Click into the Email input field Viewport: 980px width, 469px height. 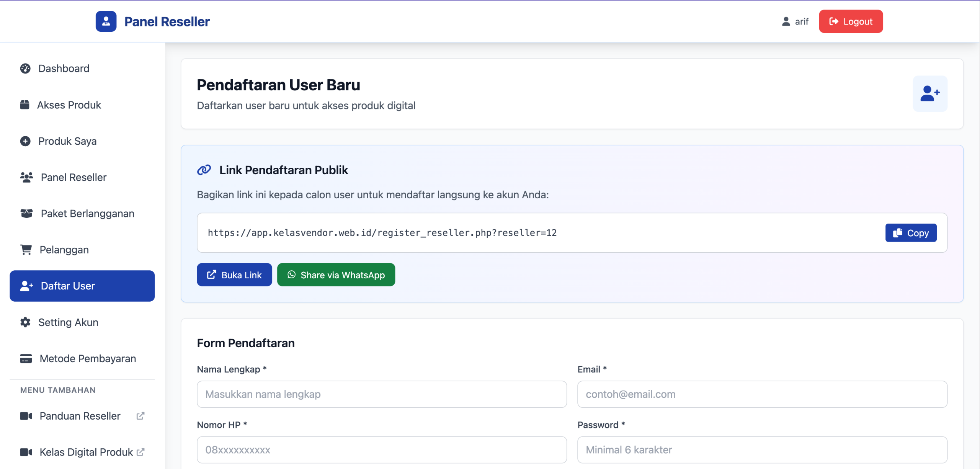762,394
